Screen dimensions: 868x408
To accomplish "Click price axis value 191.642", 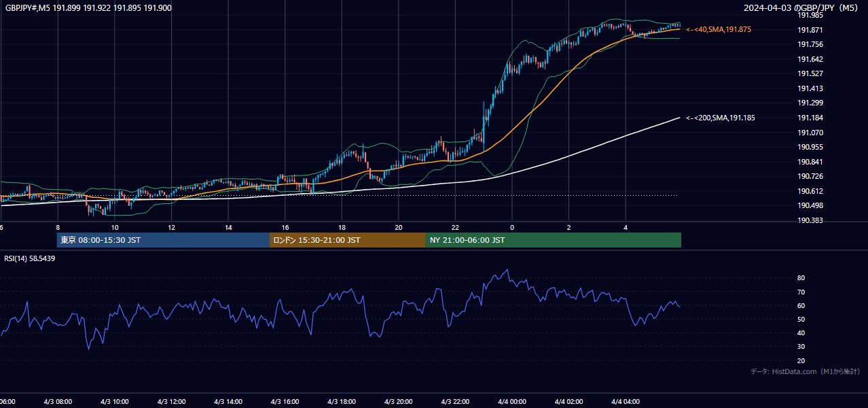I will (x=810, y=59).
